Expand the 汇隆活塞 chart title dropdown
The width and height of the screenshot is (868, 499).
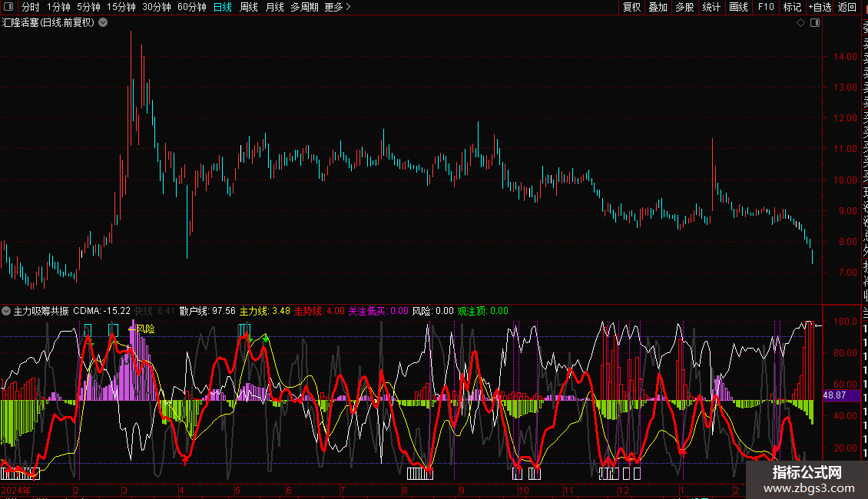[x=103, y=23]
